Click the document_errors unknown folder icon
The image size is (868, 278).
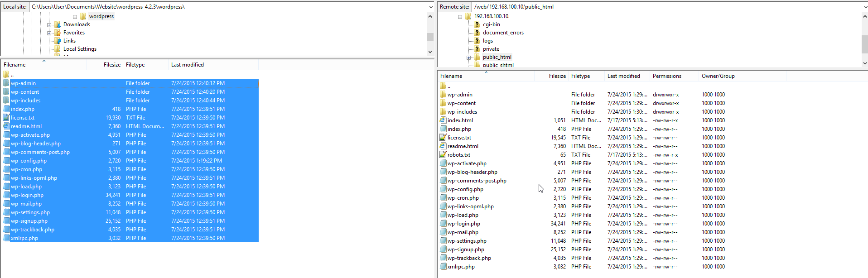477,33
